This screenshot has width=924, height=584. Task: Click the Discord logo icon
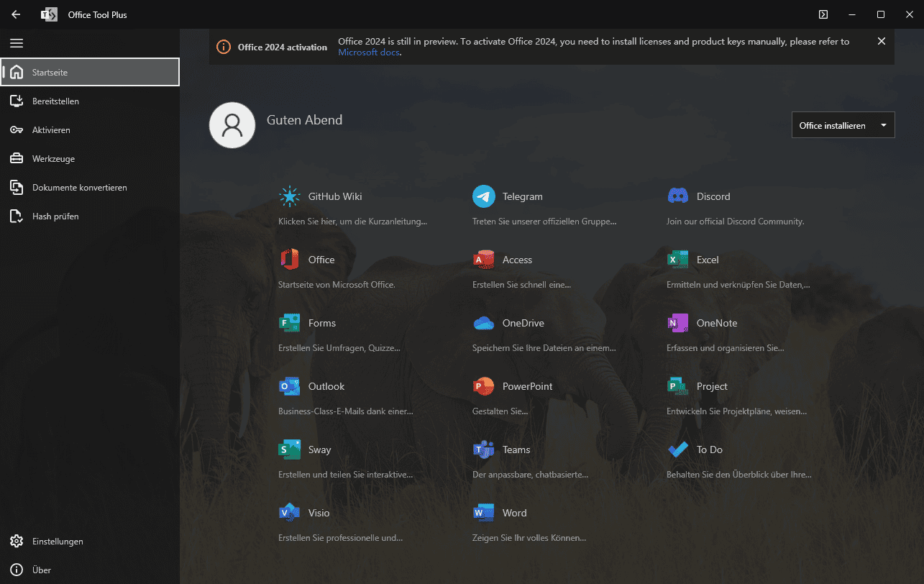point(677,196)
